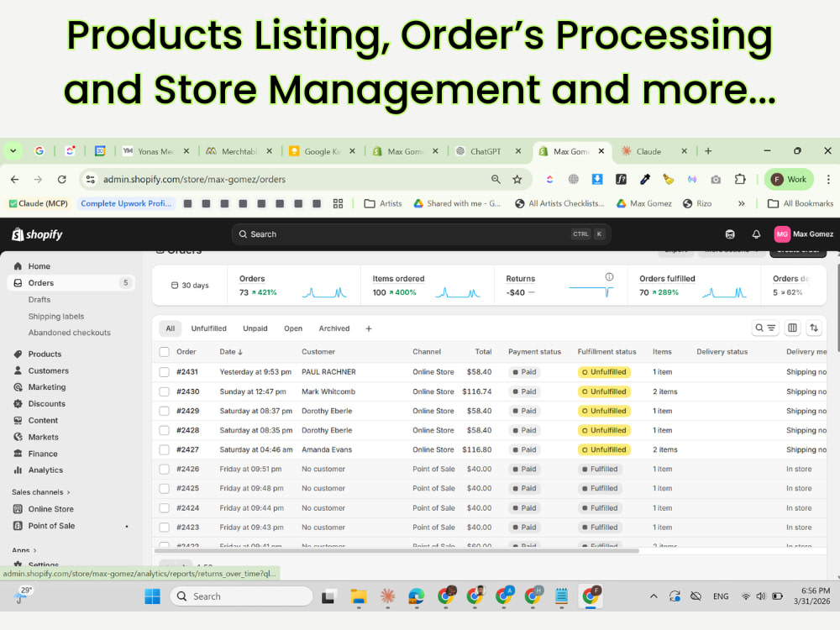Show more bookmarks with the double chevron
Image resolution: width=840 pixels, height=630 pixels.
(x=741, y=203)
